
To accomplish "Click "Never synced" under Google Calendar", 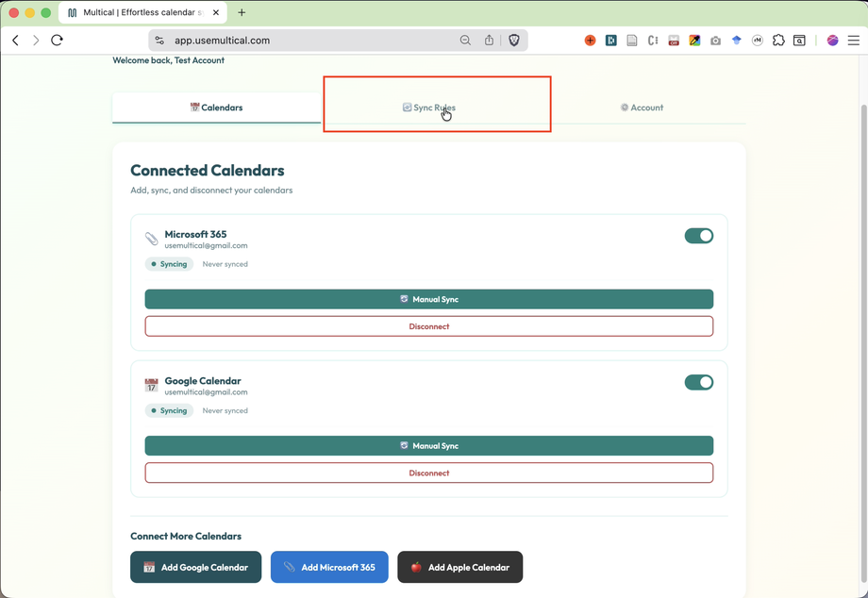I will tap(225, 410).
